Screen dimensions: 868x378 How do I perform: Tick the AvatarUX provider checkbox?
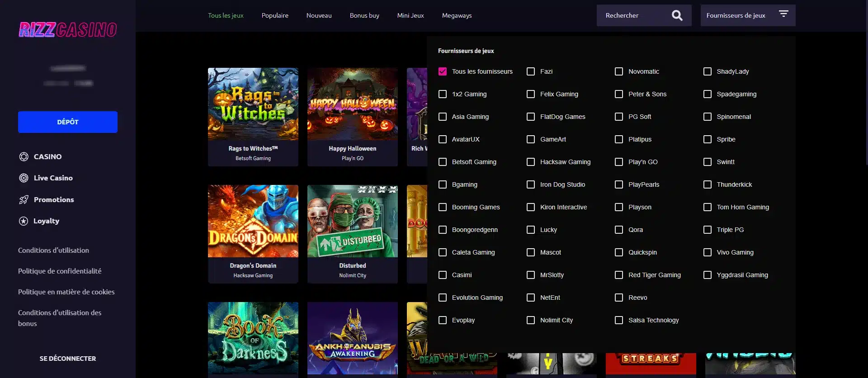click(443, 139)
